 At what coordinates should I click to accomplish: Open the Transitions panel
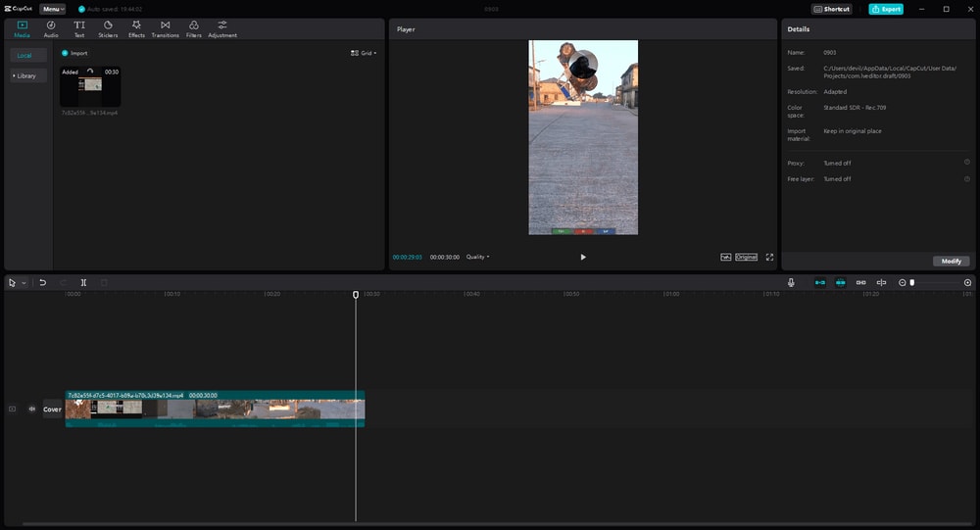165,27
